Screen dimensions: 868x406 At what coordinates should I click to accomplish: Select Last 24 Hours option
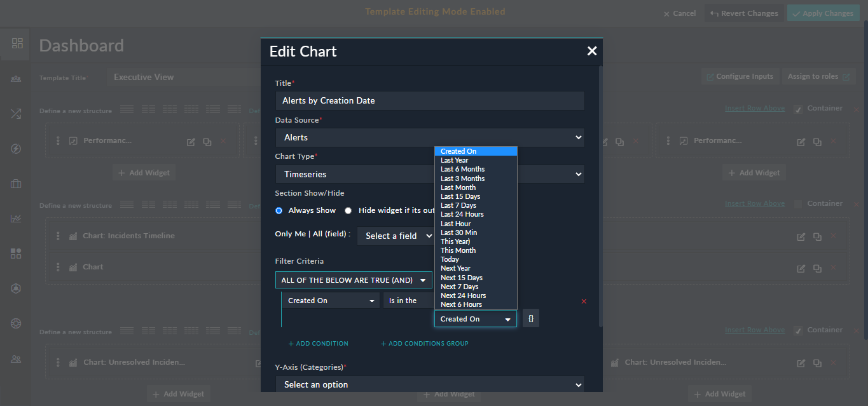click(x=476, y=214)
